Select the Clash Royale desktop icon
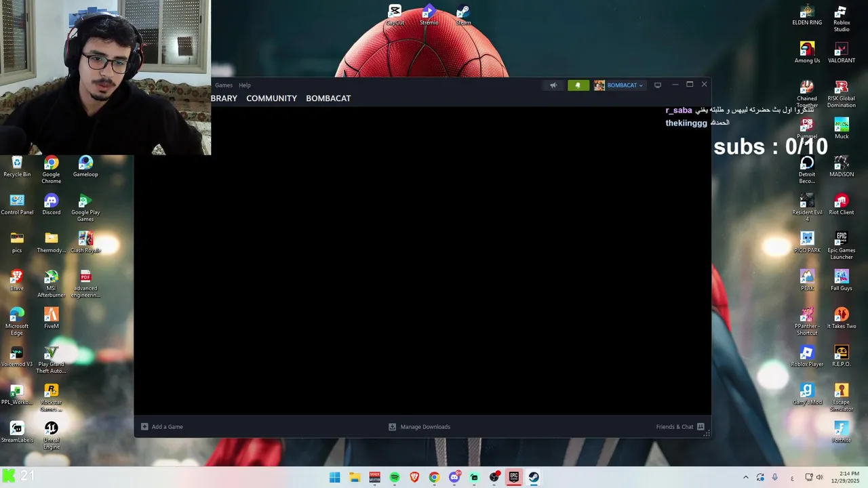Viewport: 868px width, 488px height. (85, 243)
